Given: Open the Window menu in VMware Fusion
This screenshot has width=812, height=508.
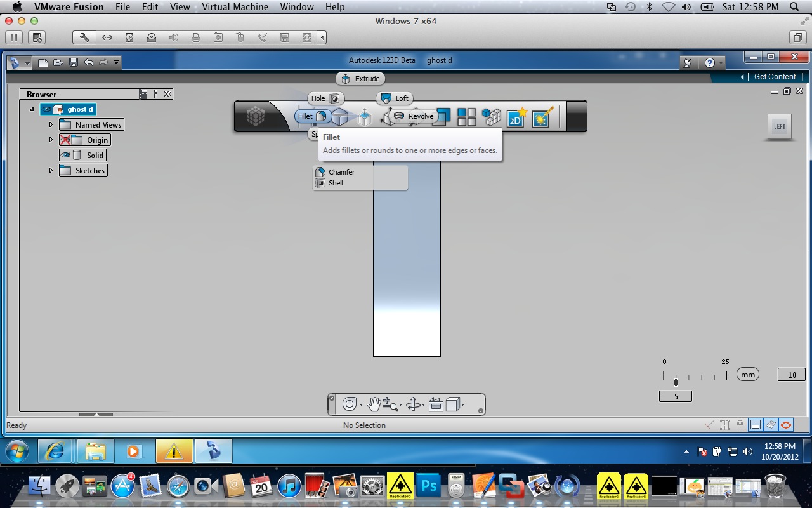Looking at the screenshot, I should [297, 7].
